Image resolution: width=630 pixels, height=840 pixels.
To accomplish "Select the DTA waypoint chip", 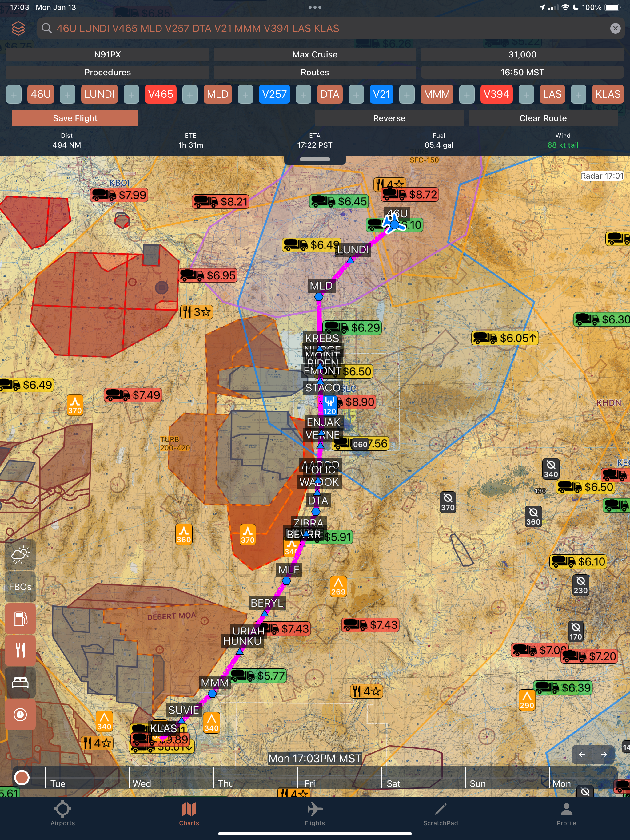I will pos(329,94).
